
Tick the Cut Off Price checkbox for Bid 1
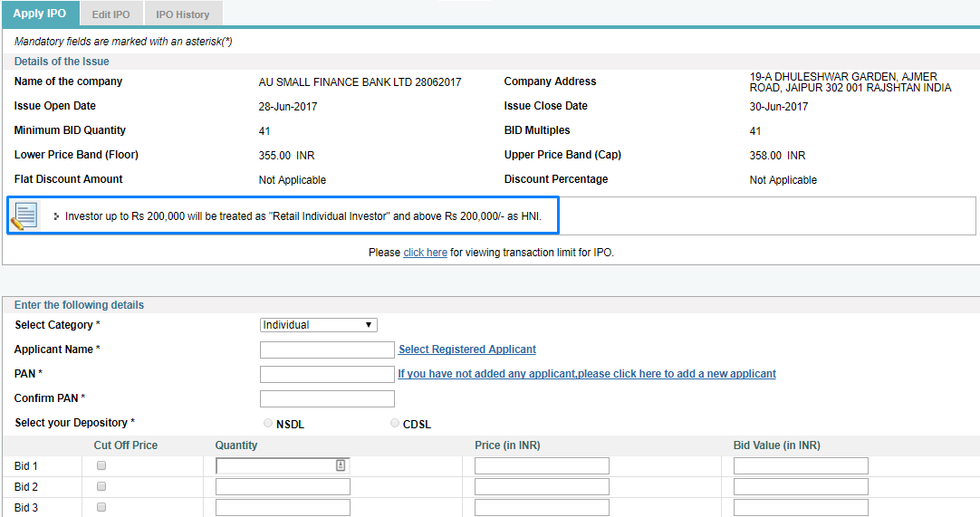pyautogui.click(x=101, y=465)
